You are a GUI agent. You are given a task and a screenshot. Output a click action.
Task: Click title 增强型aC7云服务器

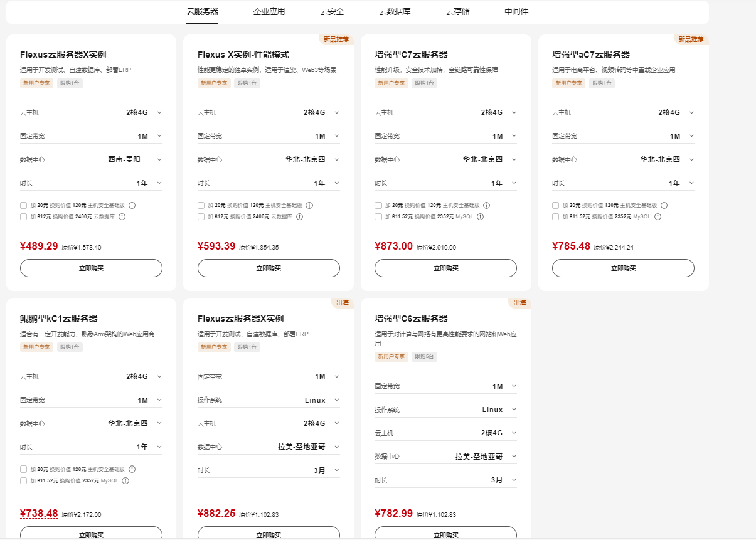tap(591, 55)
